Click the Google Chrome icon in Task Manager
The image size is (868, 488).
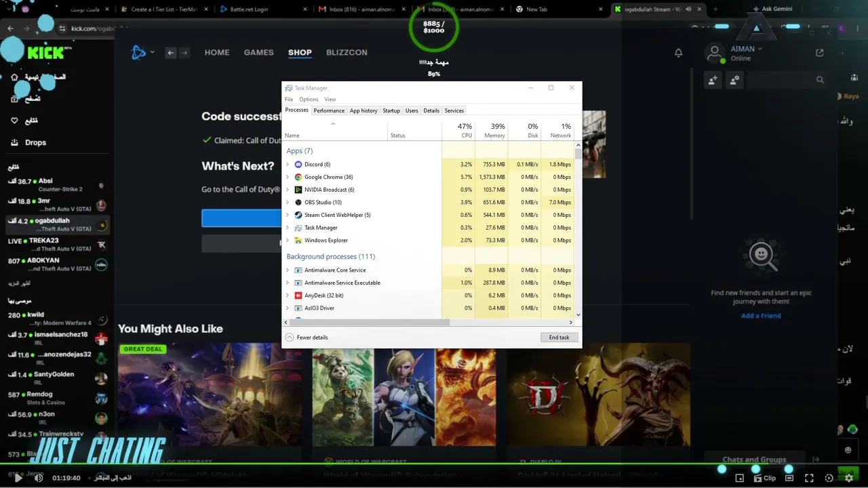pyautogui.click(x=298, y=177)
